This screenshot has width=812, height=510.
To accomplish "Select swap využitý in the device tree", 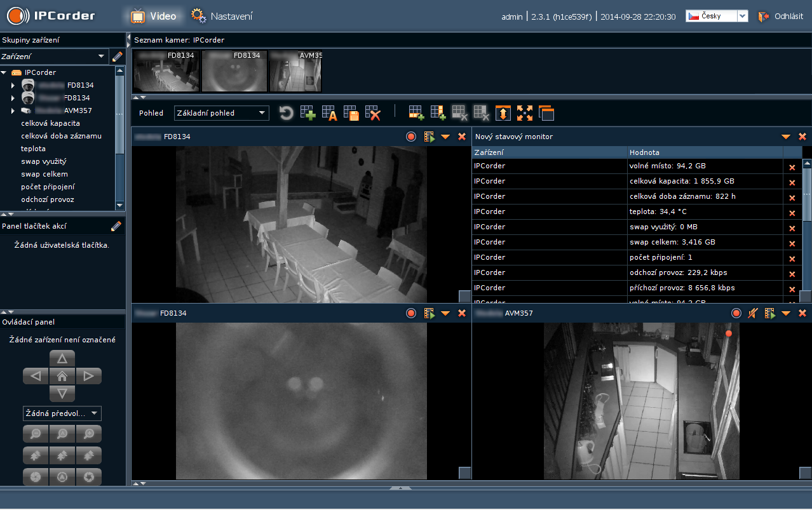I will (x=44, y=161).
